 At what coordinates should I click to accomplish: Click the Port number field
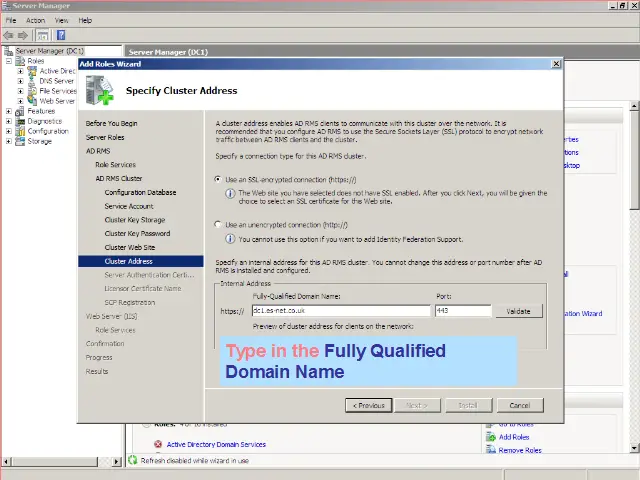click(463, 311)
